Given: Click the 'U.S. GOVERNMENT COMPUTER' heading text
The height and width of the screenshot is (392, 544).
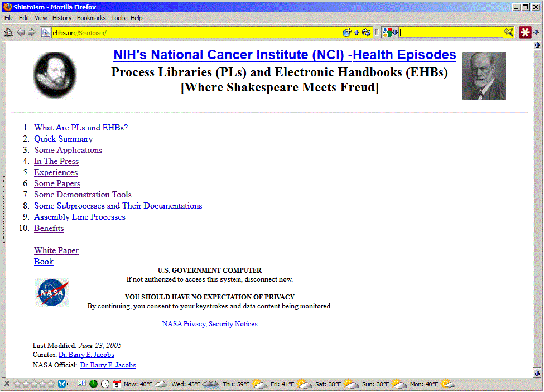Looking at the screenshot, I should pyautogui.click(x=210, y=270).
